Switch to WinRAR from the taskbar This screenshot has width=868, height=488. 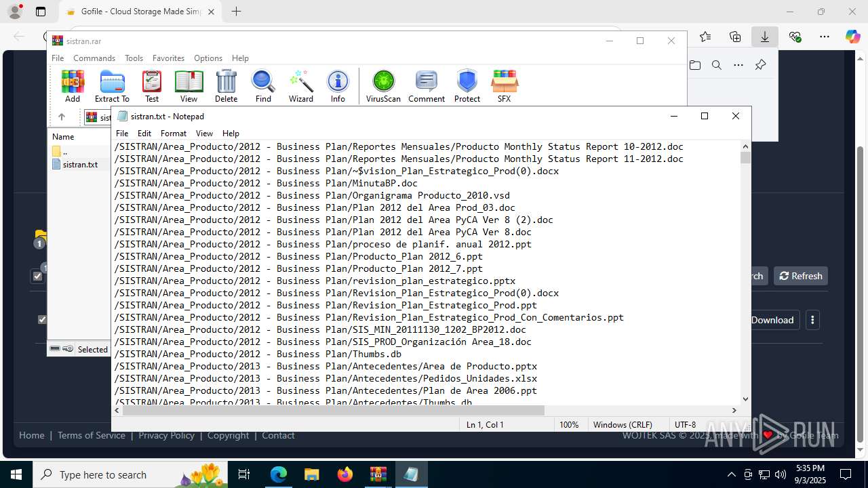(378, 474)
